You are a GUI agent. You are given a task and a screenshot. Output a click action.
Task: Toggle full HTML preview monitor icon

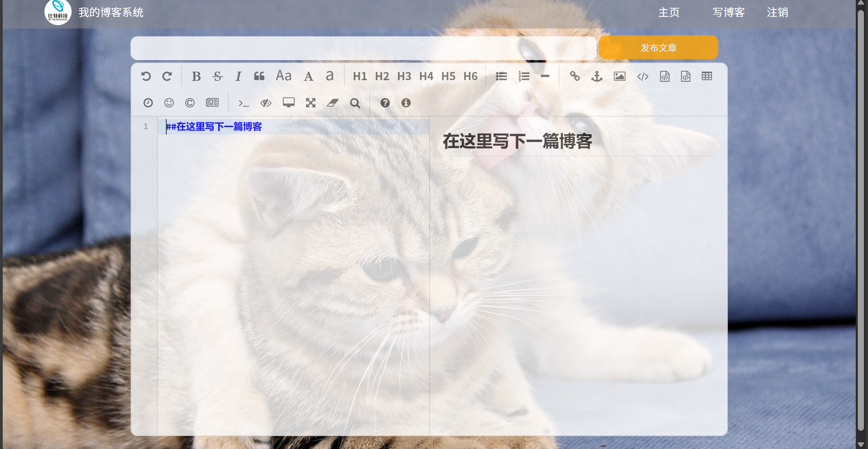(x=288, y=103)
